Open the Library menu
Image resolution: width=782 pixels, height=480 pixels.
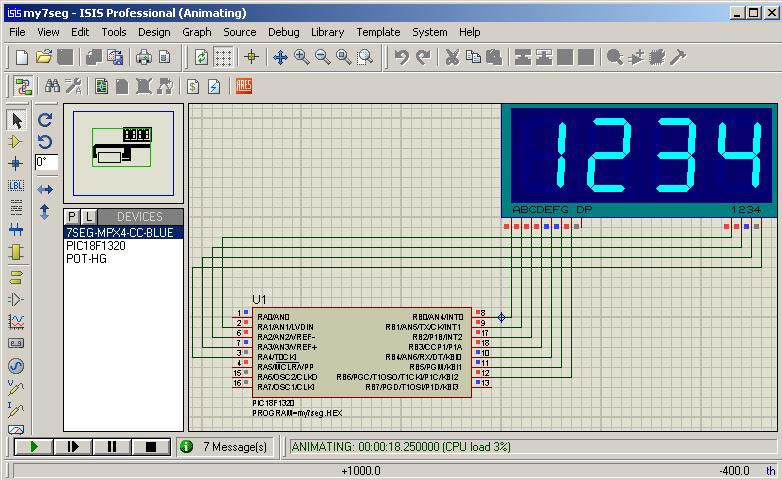click(x=327, y=32)
